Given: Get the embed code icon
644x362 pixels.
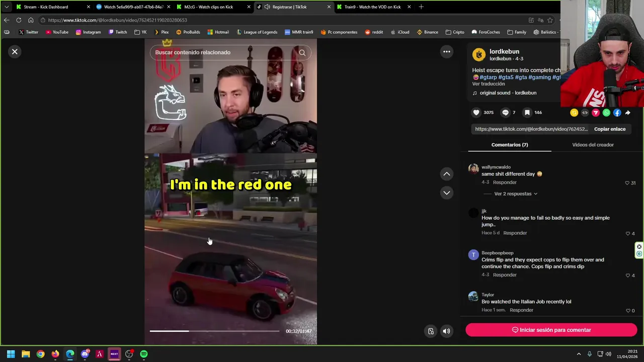Looking at the screenshot, I should (585, 113).
